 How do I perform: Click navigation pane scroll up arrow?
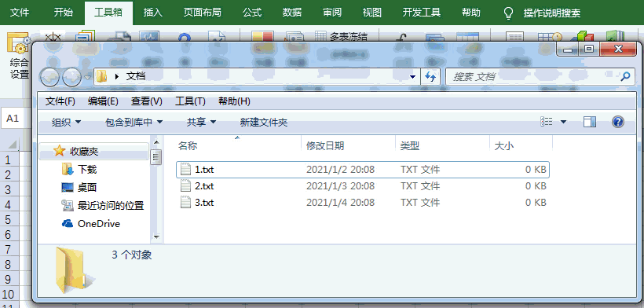point(156,142)
